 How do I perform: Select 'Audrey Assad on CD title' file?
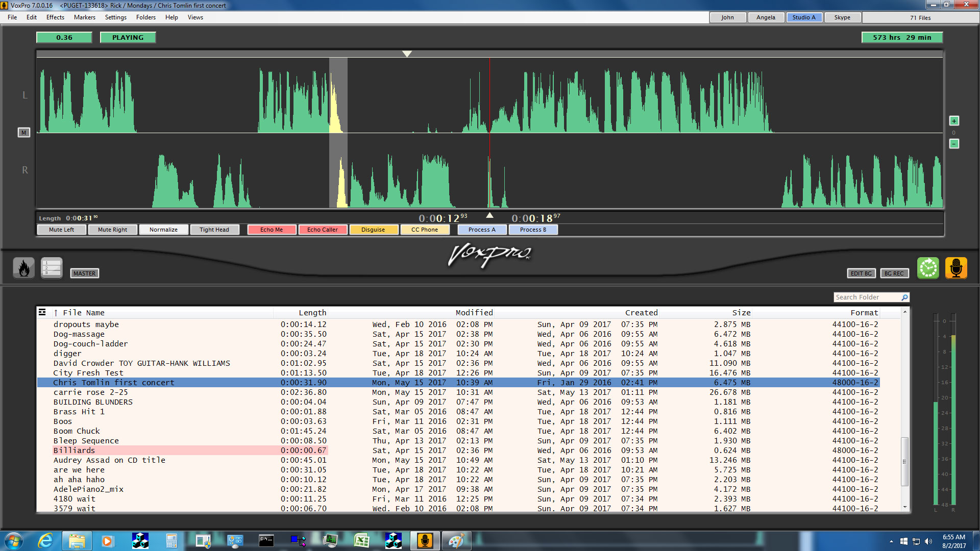coord(458,460)
